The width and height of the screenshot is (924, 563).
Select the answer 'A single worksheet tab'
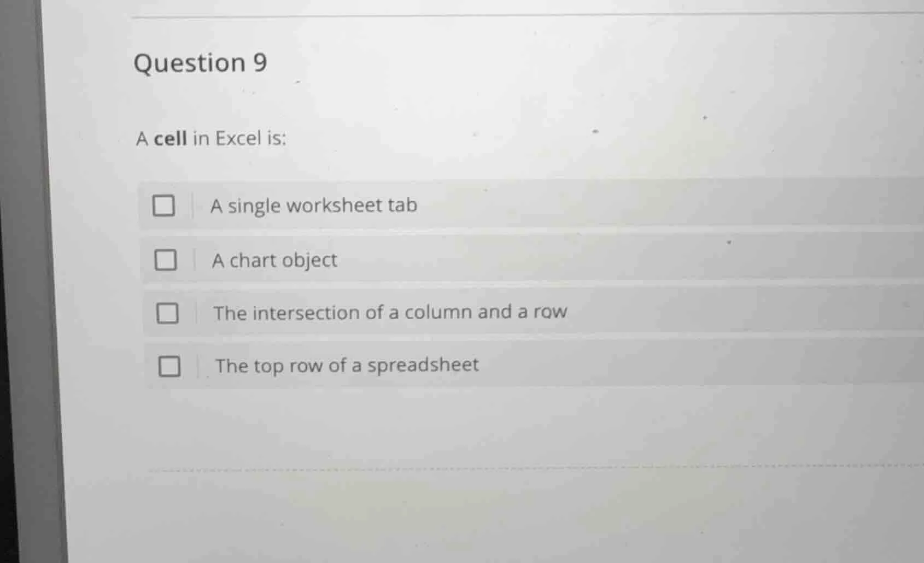[x=314, y=206]
